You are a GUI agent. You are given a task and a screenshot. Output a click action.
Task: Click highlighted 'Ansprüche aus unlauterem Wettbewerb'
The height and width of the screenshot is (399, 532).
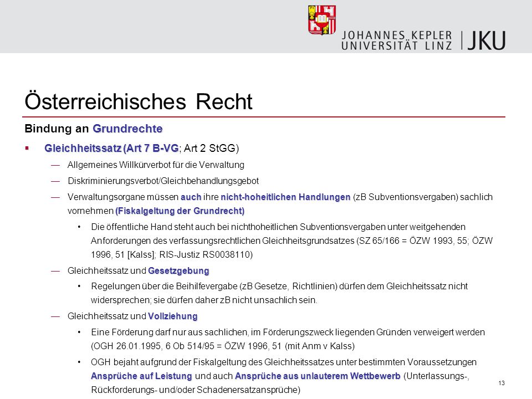pos(318,376)
